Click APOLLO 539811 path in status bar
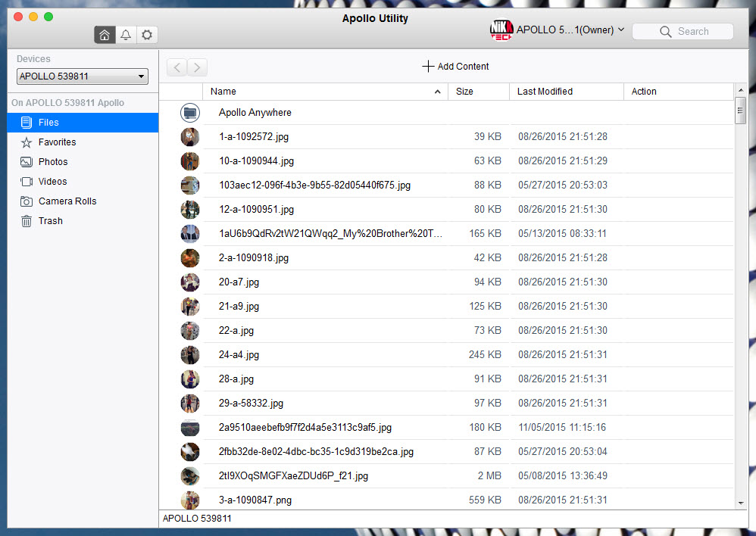 click(197, 519)
